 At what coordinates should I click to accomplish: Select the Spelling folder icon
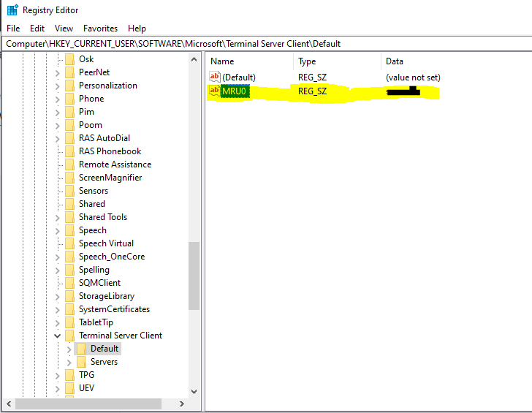(69, 270)
